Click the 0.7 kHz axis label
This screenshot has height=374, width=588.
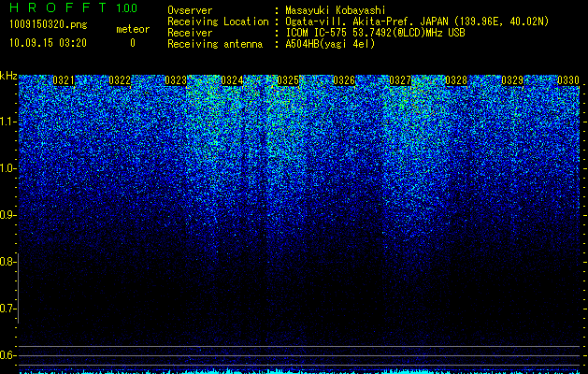[x=7, y=309]
